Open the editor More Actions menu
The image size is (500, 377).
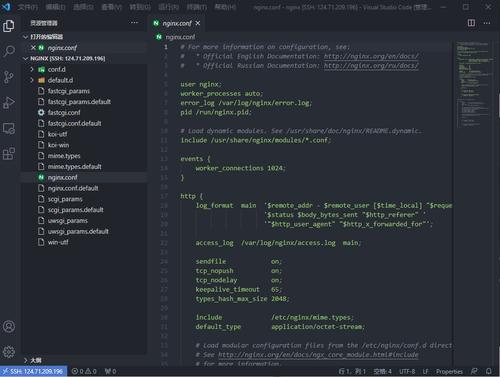tap(487, 23)
